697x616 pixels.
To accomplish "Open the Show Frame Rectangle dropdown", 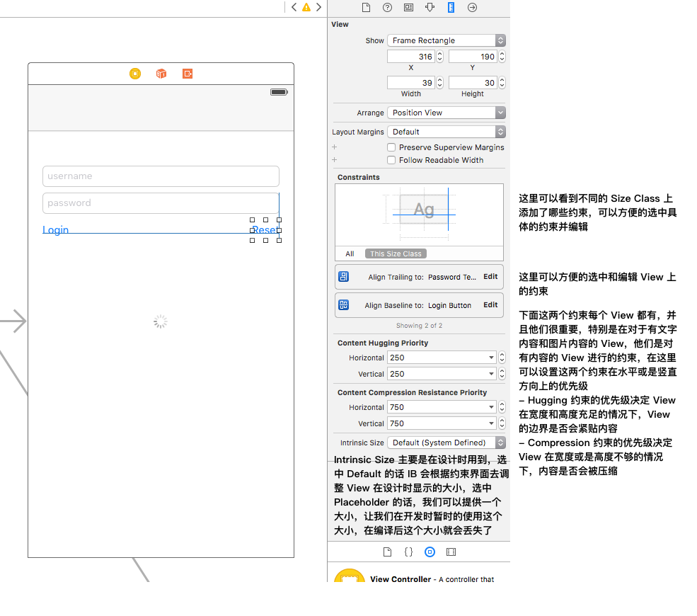I will (446, 40).
